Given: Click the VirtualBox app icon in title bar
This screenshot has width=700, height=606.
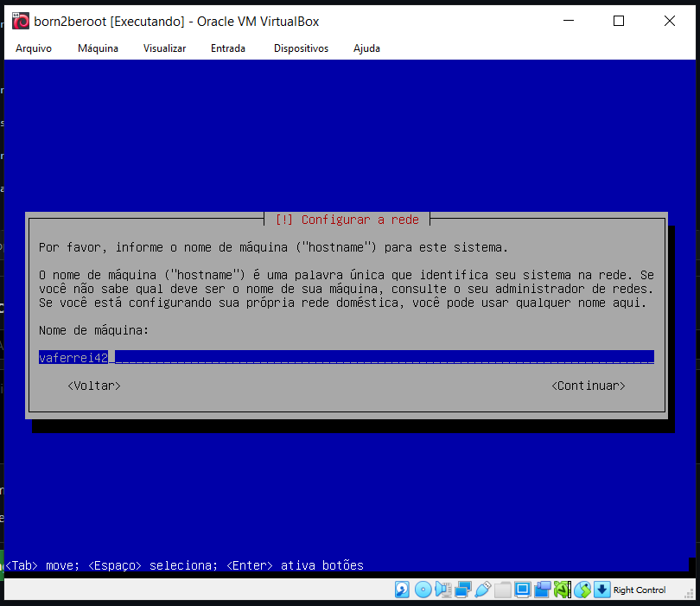Looking at the screenshot, I should click(21, 21).
